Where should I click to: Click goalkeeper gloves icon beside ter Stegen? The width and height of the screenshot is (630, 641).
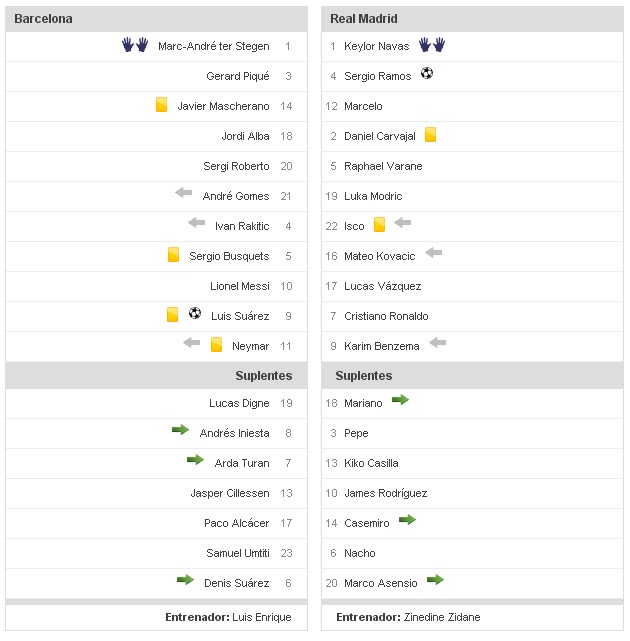(x=135, y=45)
